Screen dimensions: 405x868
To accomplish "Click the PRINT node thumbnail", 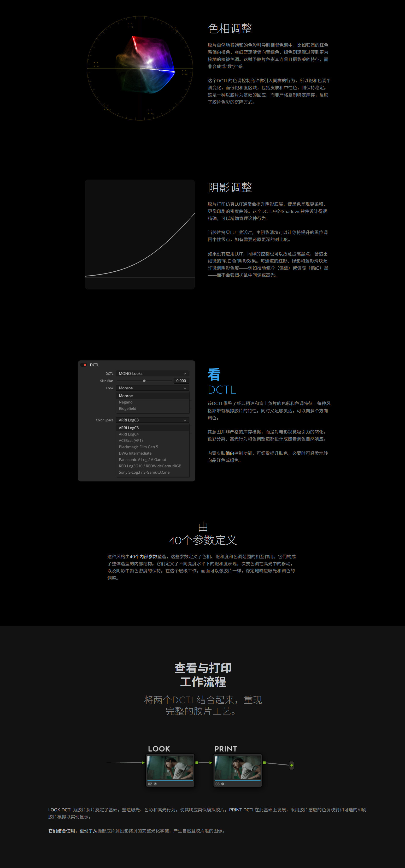I will click(238, 767).
